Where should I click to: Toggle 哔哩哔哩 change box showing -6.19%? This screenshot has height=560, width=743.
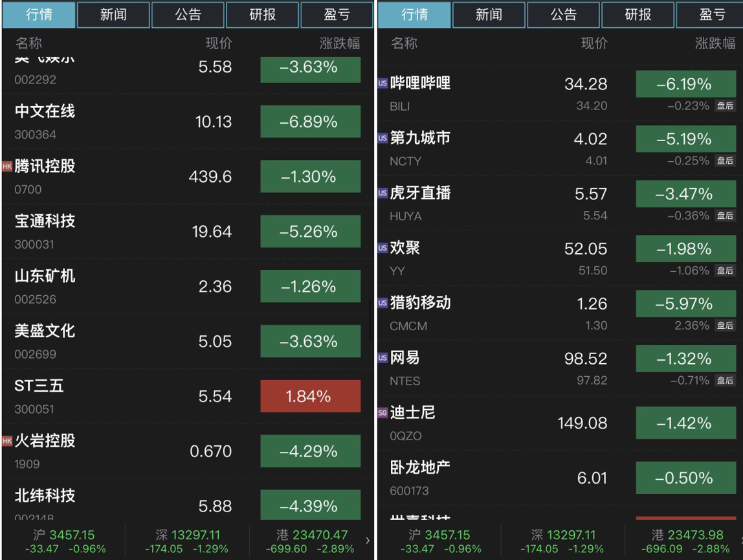(x=685, y=84)
